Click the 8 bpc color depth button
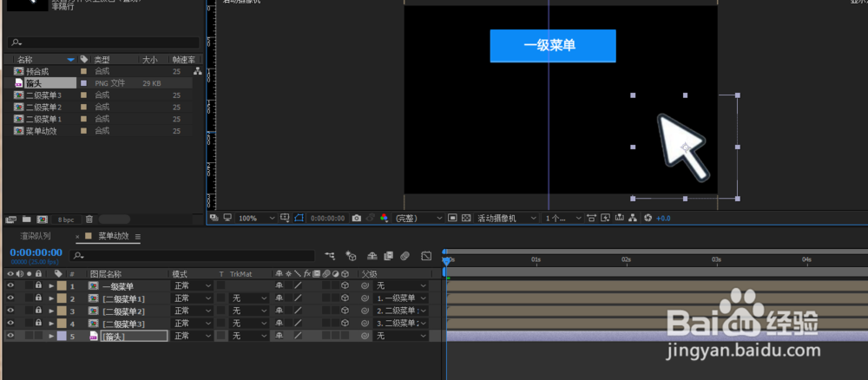Screen dimensions: 868x380 tap(66, 219)
